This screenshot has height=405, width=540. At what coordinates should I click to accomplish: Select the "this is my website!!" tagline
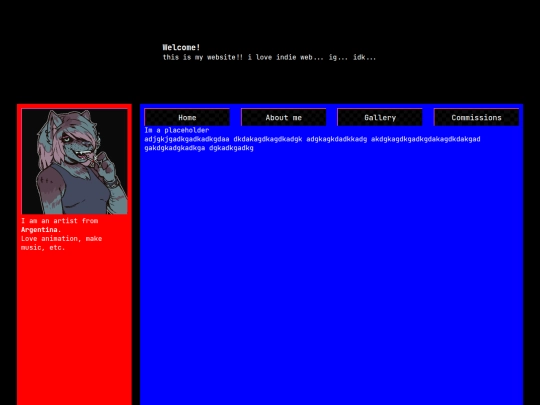tap(269, 57)
